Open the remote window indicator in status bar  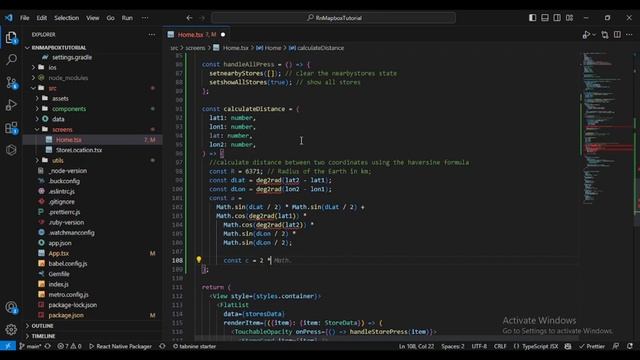pyautogui.click(x=8, y=346)
